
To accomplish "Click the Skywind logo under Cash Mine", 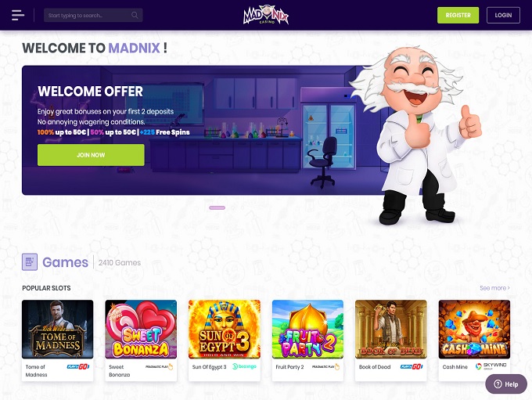I will click(x=491, y=366).
